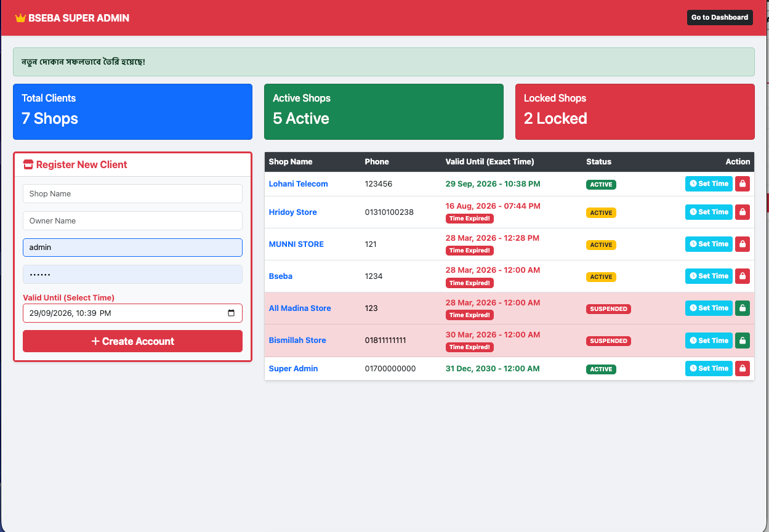Click the Time Expired! badge for Hridoy Store

[470, 219]
